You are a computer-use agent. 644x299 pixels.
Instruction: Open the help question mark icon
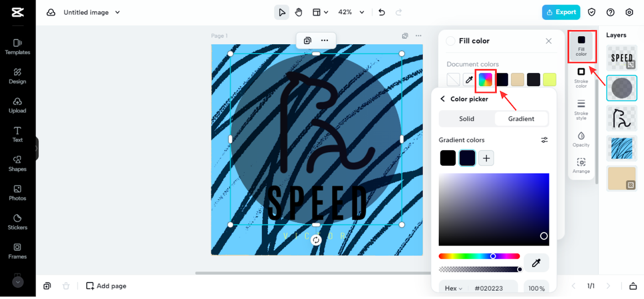point(611,13)
